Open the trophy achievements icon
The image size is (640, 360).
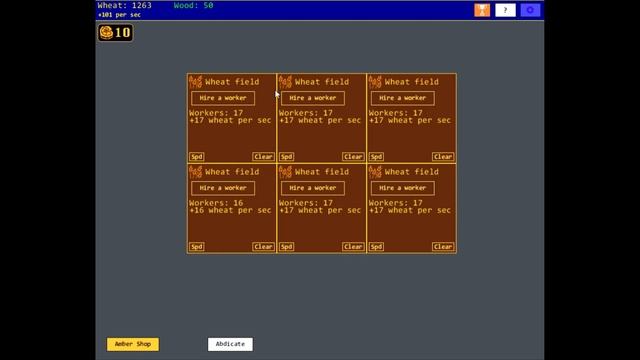tap(482, 10)
